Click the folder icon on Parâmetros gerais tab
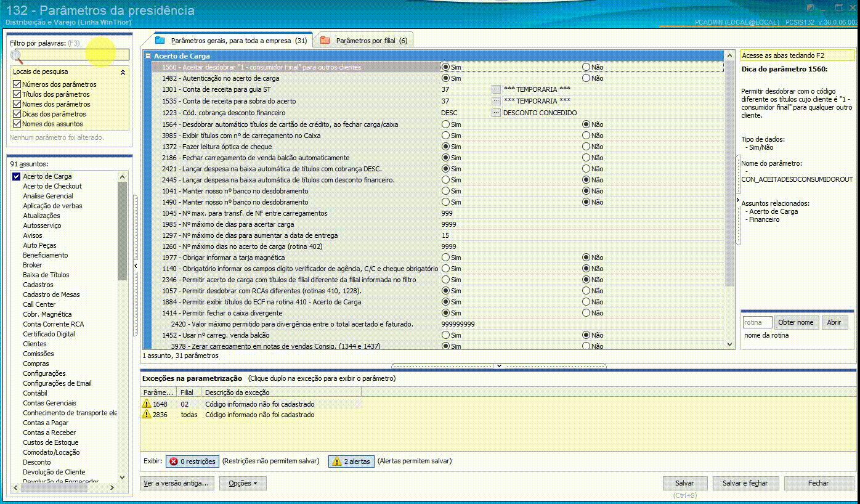 click(x=160, y=41)
